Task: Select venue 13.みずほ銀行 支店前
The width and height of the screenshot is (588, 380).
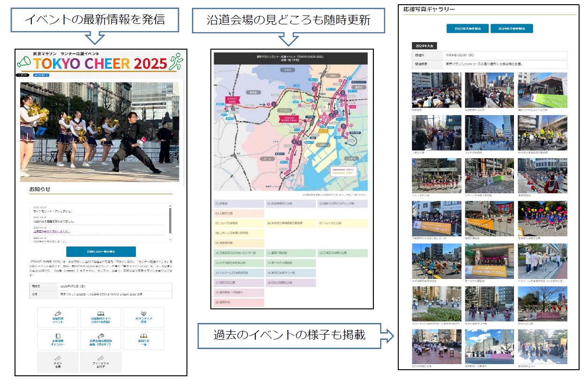Action: tap(239, 263)
